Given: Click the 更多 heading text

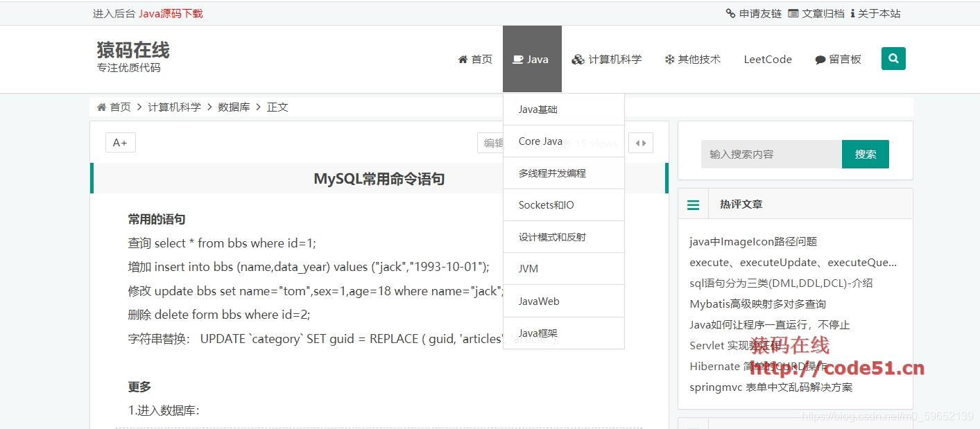Looking at the screenshot, I should pyautogui.click(x=139, y=387).
